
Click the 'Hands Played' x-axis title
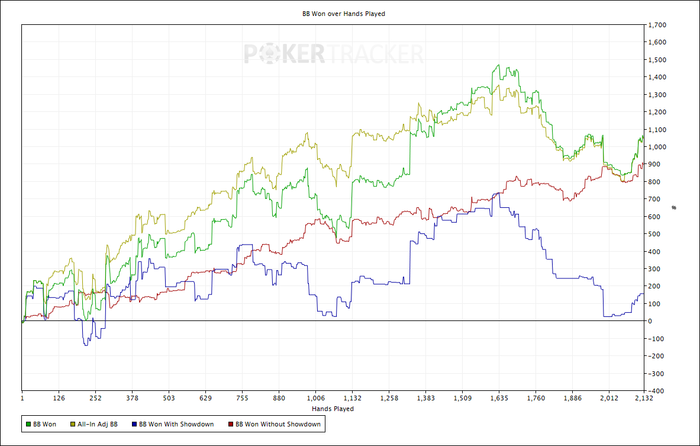pos(333,408)
